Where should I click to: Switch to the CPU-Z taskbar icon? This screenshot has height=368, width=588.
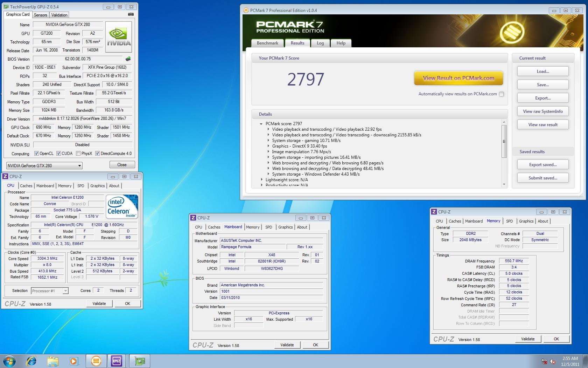click(117, 361)
